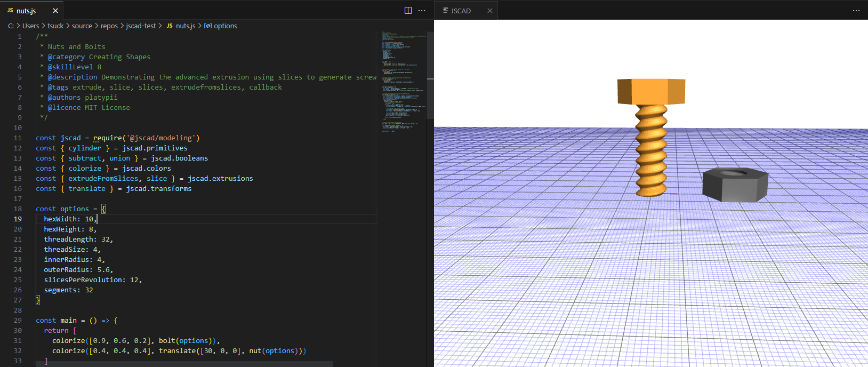Click the JS file icon on the nuts.js tab

click(10, 11)
